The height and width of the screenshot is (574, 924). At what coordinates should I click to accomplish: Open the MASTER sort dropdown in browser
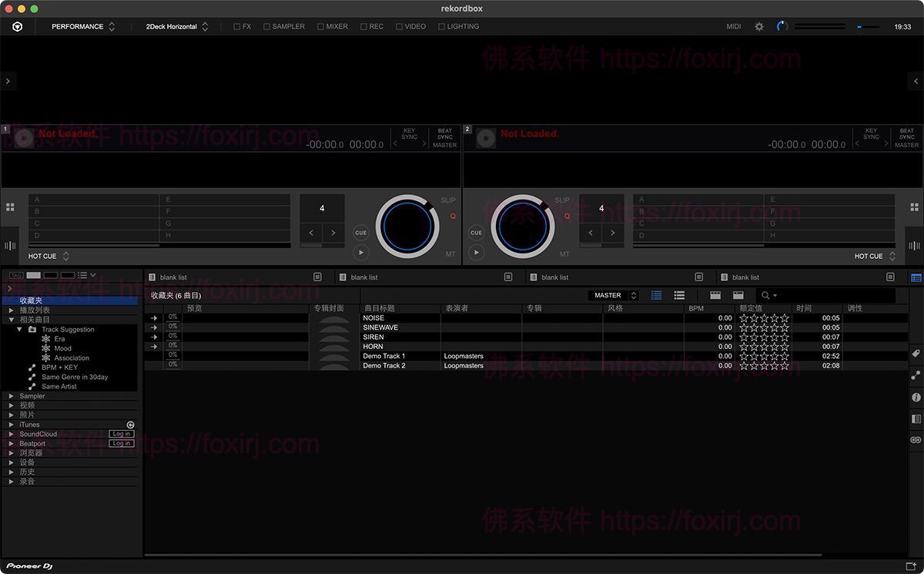[614, 295]
